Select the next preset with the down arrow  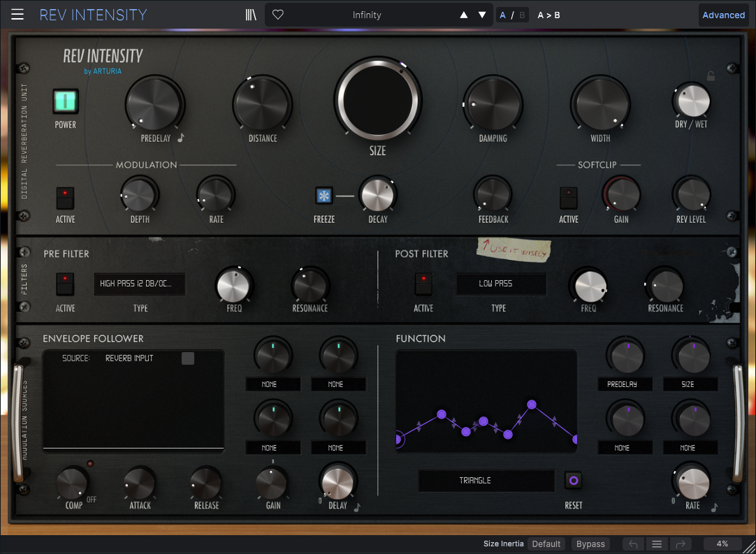coord(482,15)
